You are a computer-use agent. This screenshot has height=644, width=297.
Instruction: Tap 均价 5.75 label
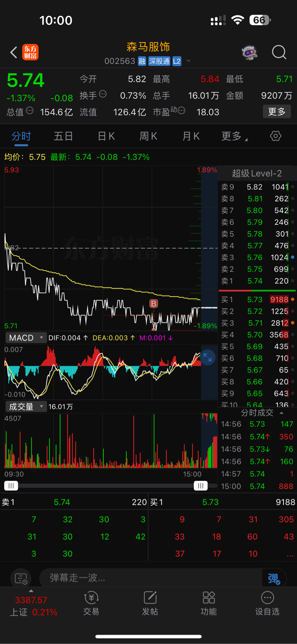coord(25,157)
